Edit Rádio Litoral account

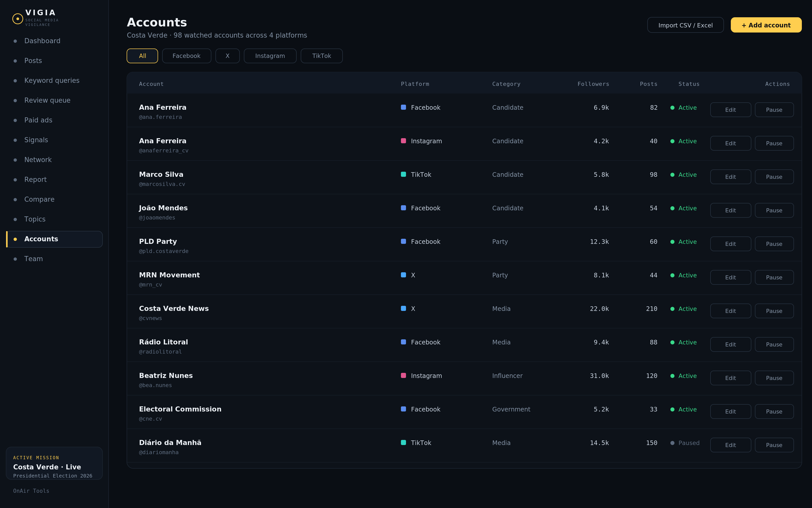click(x=731, y=345)
